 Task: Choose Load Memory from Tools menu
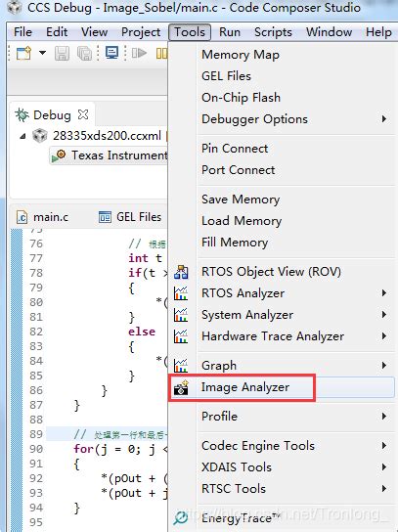pyautogui.click(x=242, y=221)
